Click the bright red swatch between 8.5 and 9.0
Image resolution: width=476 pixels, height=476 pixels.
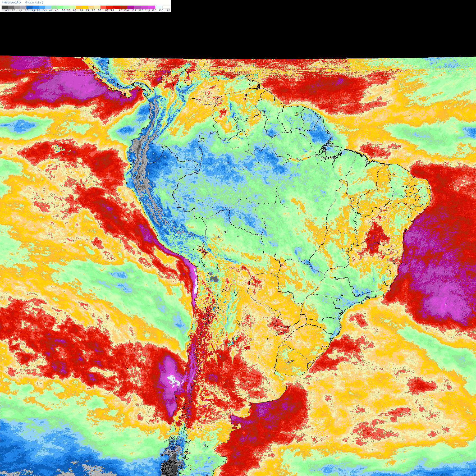110,7
